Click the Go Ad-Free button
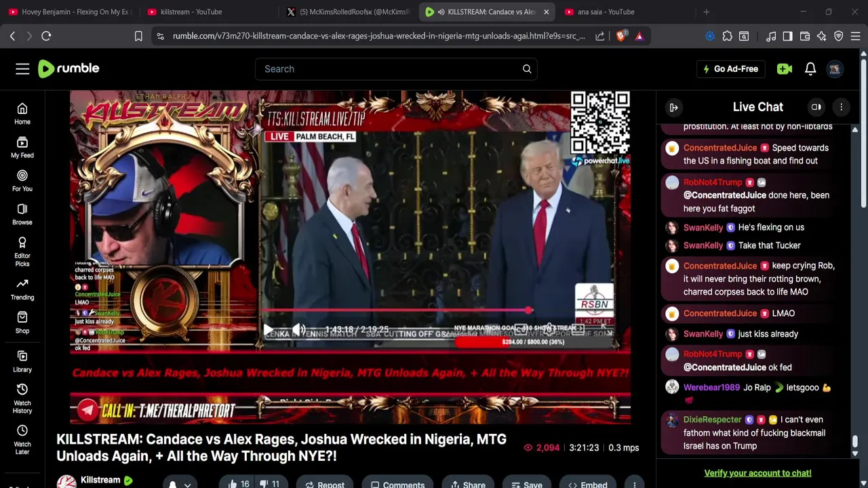This screenshot has height=488, width=868. tap(731, 68)
